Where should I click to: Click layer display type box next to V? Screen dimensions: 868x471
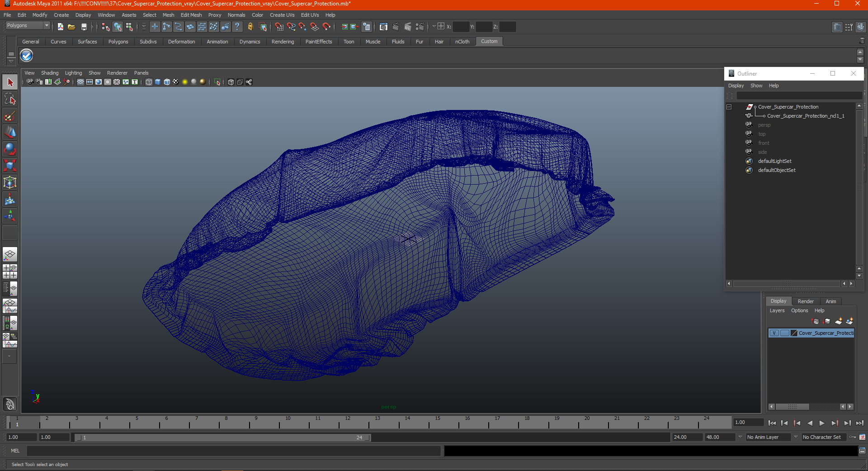784,333
